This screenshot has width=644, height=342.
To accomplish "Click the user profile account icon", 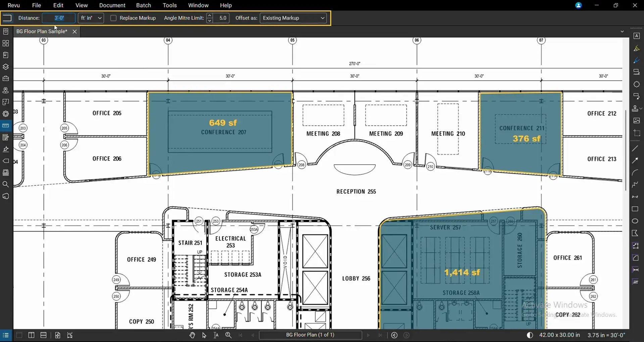I will coord(579,5).
